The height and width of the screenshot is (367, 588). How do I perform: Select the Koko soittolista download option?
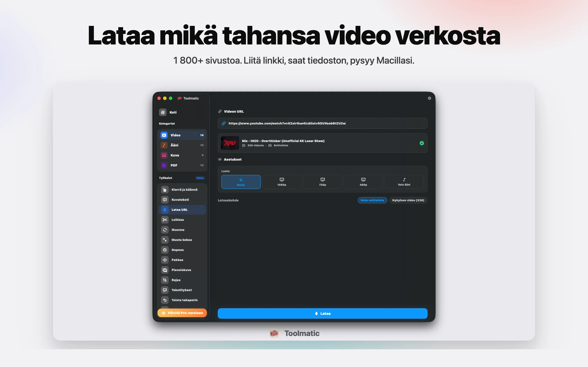coord(372,200)
